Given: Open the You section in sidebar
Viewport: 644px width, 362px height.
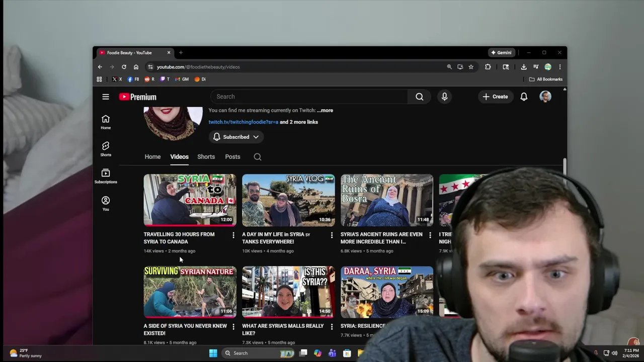Looking at the screenshot, I should [106, 204].
